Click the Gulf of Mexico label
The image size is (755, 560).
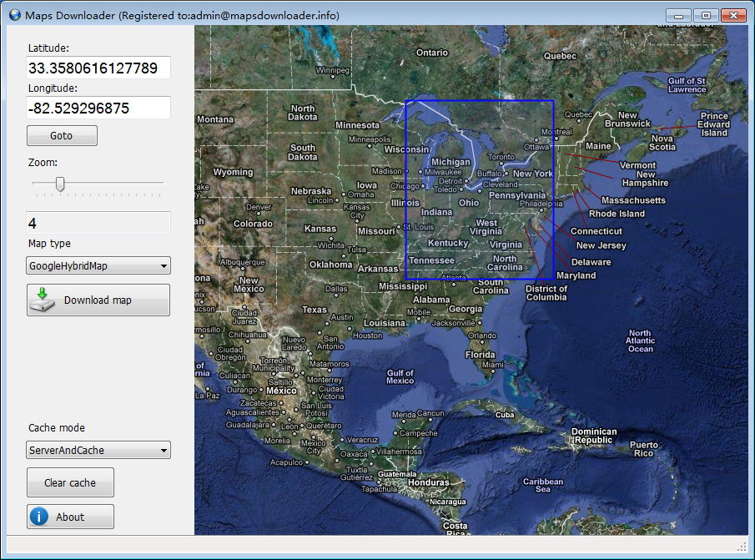click(400, 376)
